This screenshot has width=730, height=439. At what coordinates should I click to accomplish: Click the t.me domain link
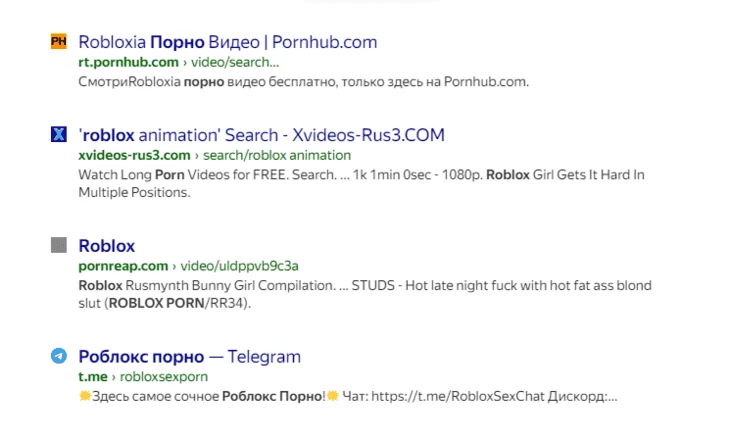click(x=92, y=377)
